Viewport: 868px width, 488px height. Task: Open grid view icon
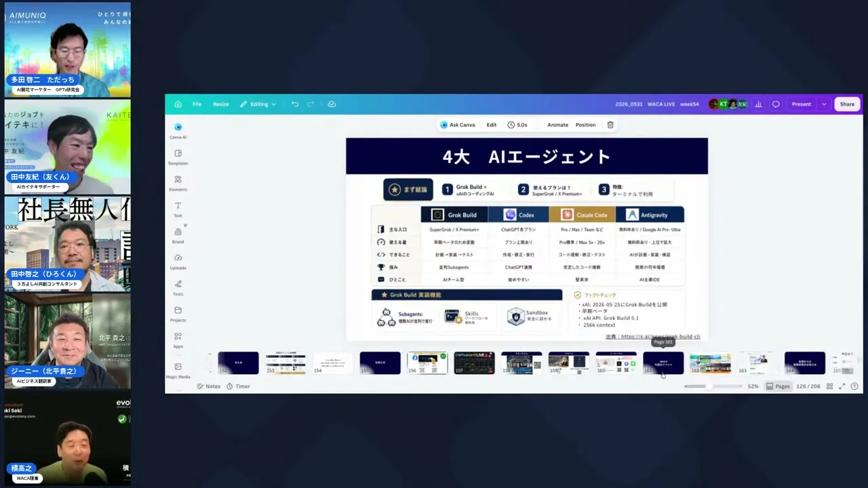point(829,386)
